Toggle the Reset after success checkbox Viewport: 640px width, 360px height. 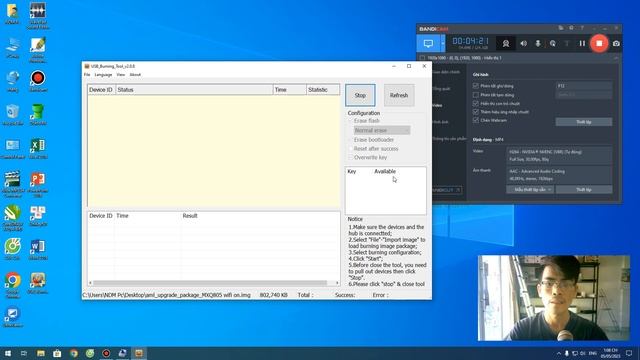(351, 149)
